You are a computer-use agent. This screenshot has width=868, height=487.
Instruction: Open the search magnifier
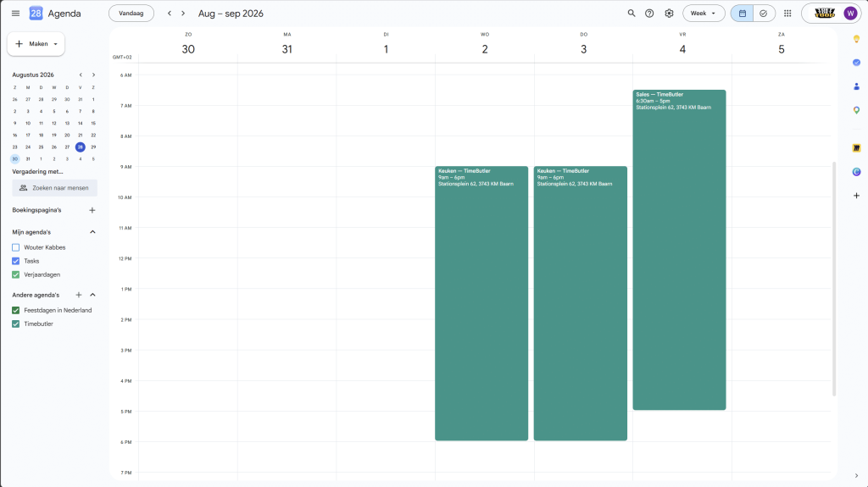coord(631,14)
